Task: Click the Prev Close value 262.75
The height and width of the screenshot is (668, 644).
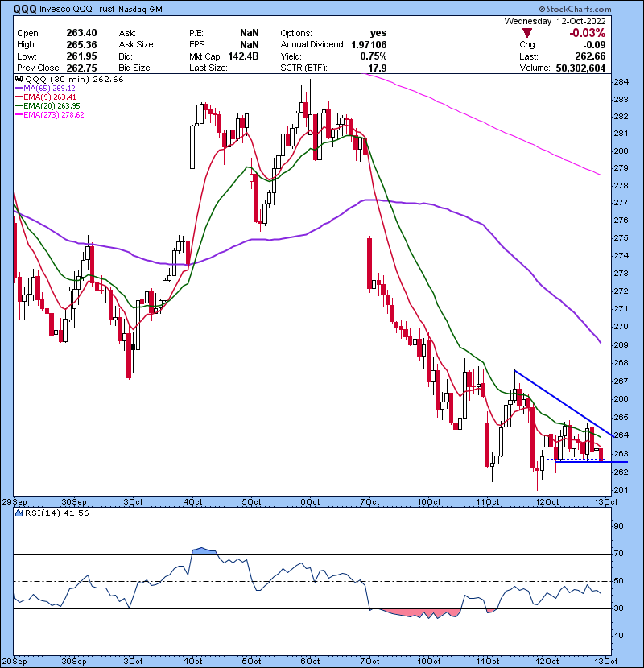Action: click(x=81, y=68)
